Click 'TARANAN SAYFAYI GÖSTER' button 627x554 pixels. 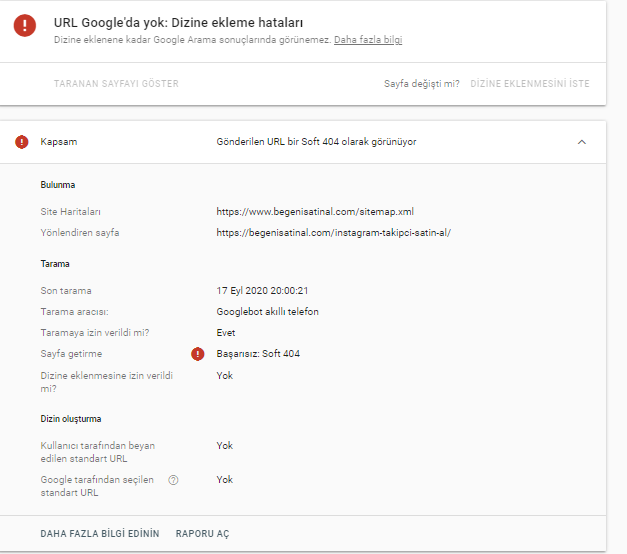pyautogui.click(x=116, y=84)
